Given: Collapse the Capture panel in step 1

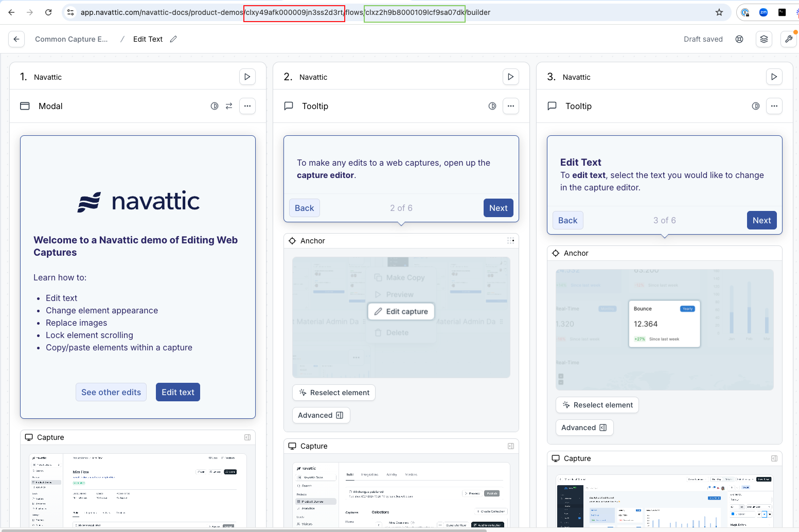Looking at the screenshot, I should coord(247,437).
